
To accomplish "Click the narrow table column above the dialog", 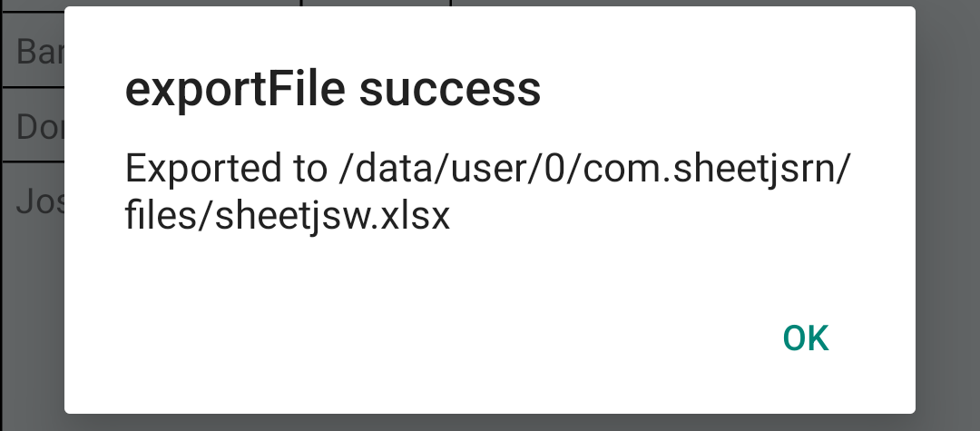I will 376,3.
